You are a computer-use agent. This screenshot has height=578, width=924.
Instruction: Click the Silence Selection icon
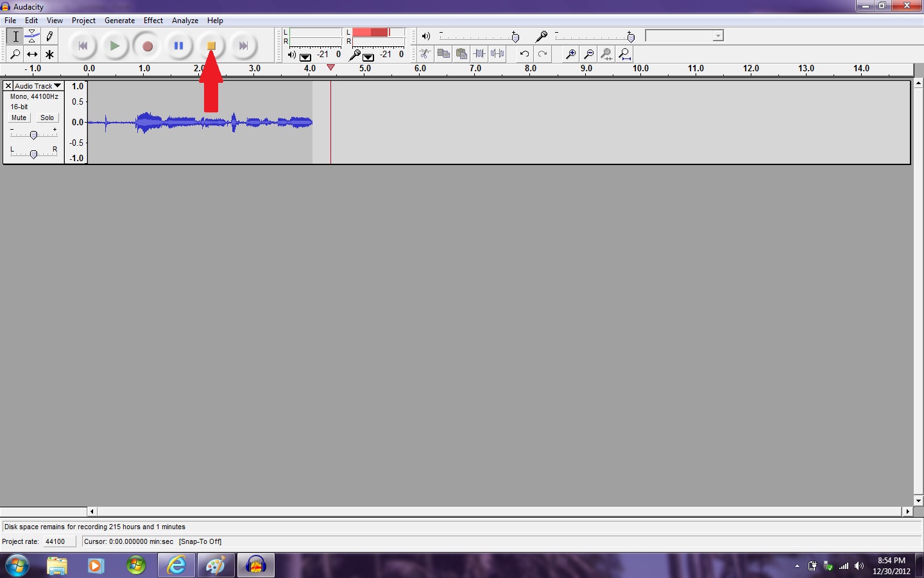(497, 54)
